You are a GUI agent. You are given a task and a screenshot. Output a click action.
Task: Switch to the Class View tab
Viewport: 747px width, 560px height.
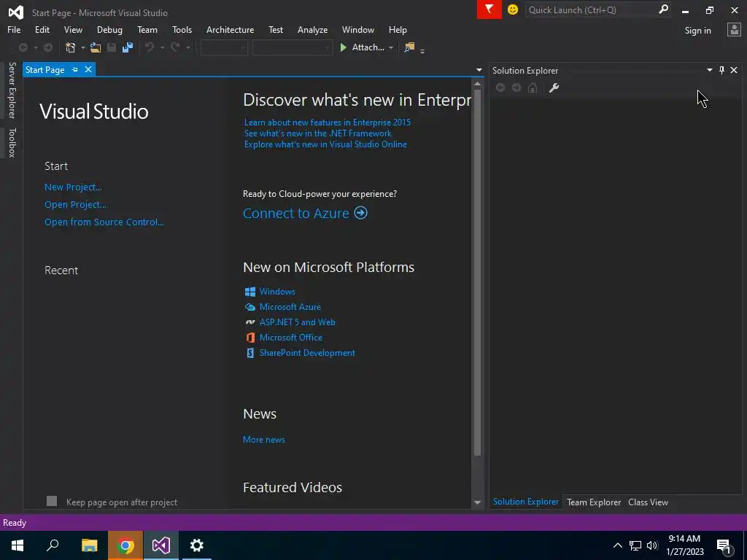pyautogui.click(x=648, y=502)
